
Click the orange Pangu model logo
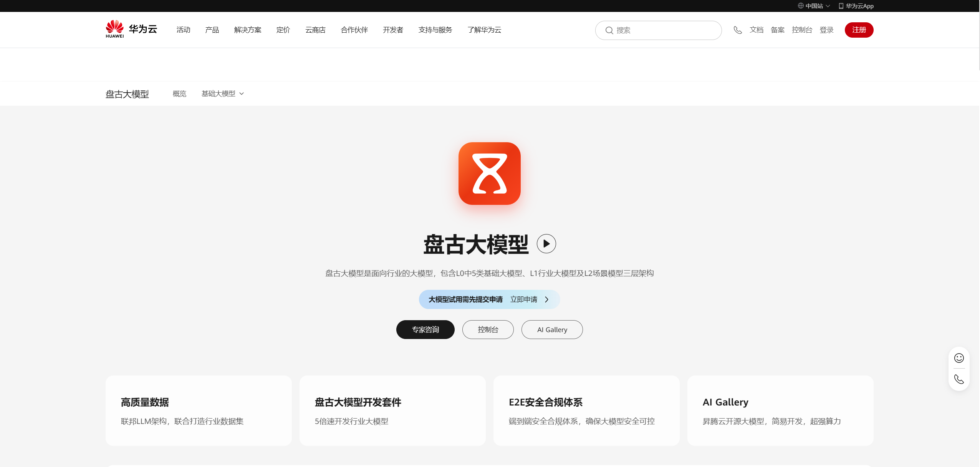coord(490,173)
